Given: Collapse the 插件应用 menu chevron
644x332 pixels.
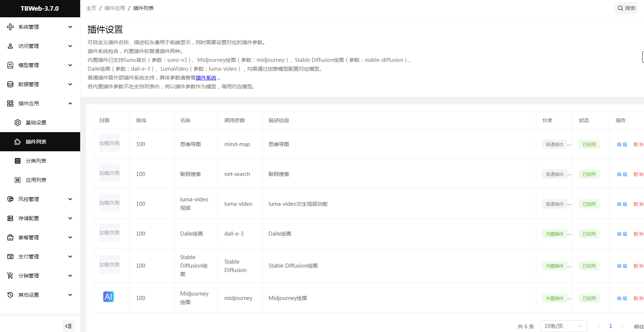Looking at the screenshot, I should [70, 103].
